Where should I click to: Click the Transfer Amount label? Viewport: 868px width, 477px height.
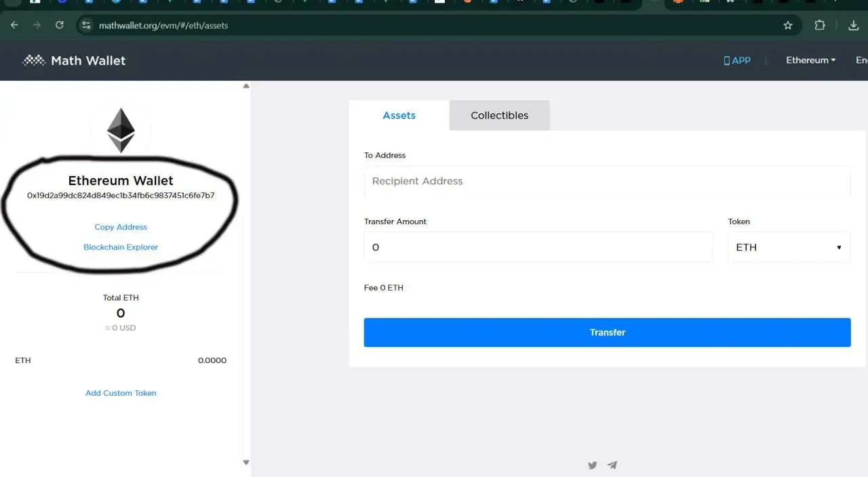click(x=395, y=222)
